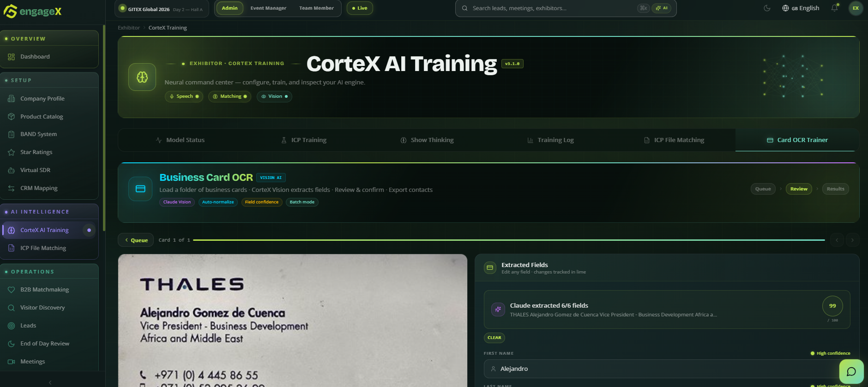Switch to Team Member role
Viewport: 868px width, 387px height.
point(316,8)
